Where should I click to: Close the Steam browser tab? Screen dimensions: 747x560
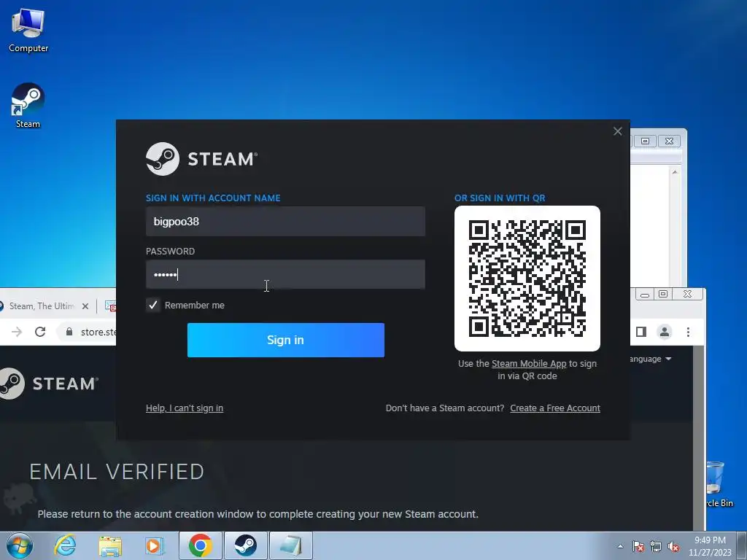[85, 306]
